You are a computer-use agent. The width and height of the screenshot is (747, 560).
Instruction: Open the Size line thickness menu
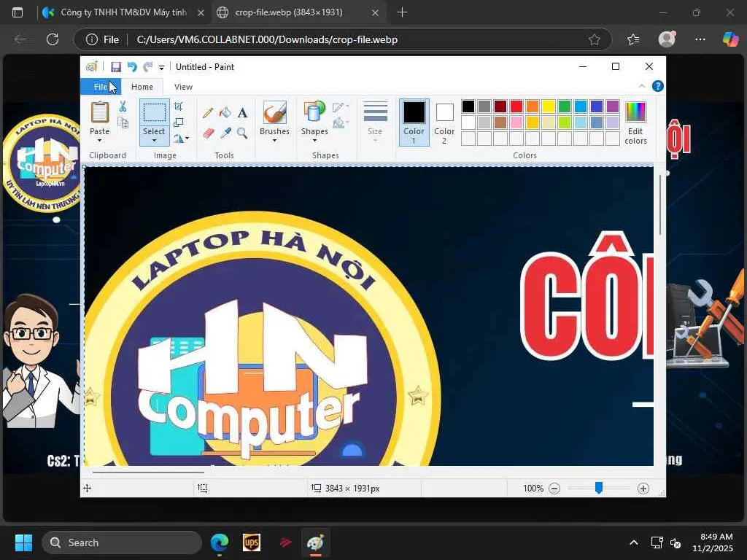tap(375, 122)
